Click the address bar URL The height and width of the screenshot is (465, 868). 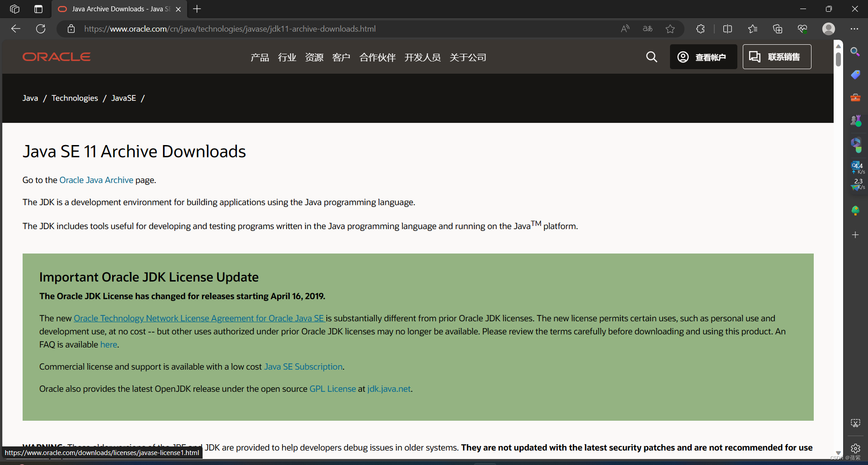tap(230, 29)
